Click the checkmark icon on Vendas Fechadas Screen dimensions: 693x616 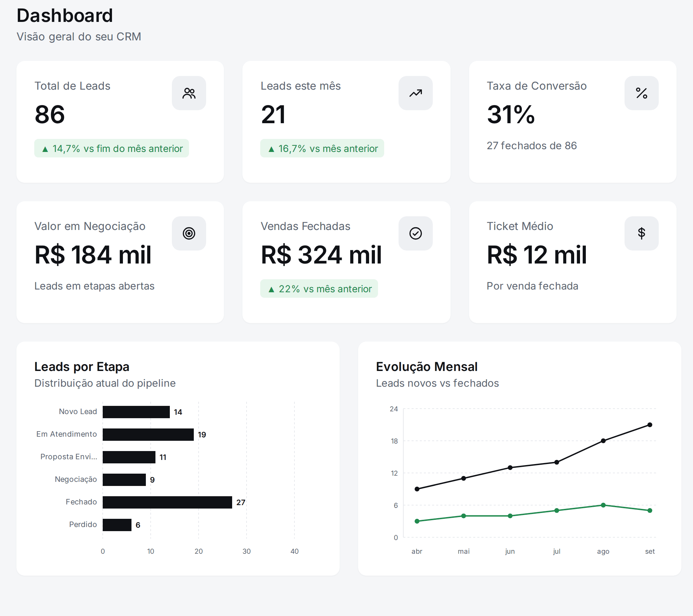(x=416, y=233)
